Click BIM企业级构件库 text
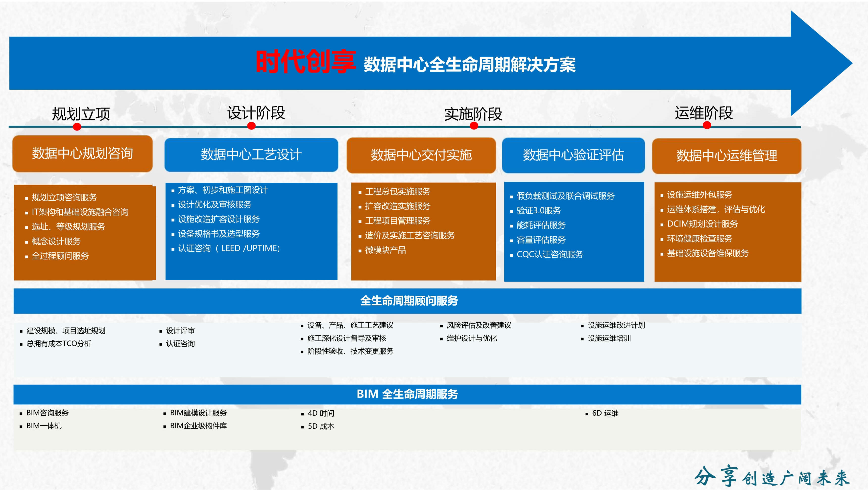 pyautogui.click(x=198, y=426)
